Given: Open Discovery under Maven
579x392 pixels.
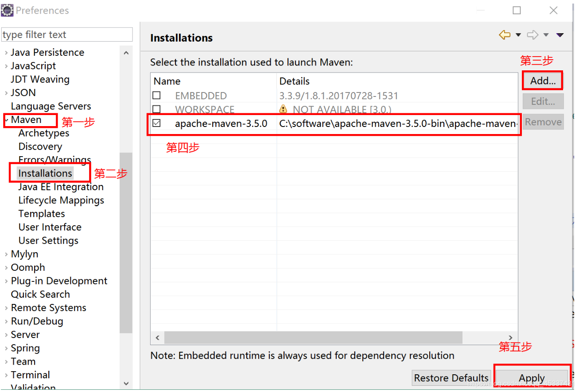Looking at the screenshot, I should 40,146.
